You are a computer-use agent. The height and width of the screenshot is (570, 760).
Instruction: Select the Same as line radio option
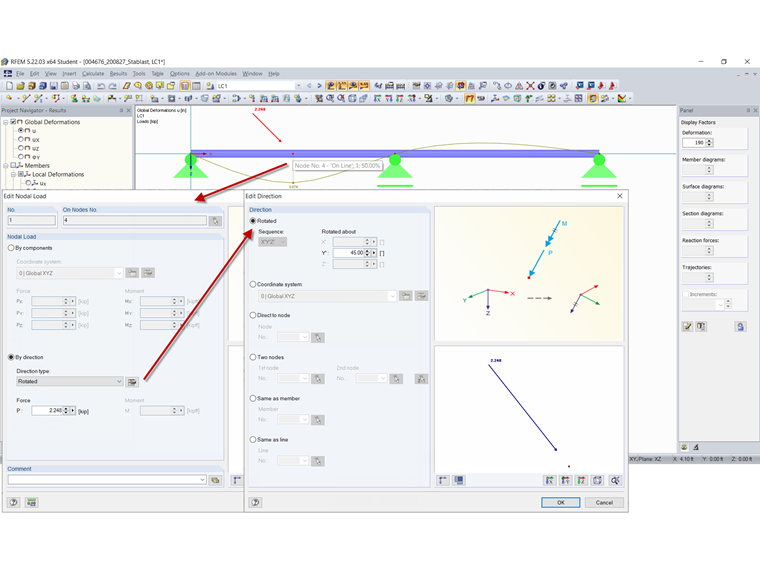tap(253, 440)
